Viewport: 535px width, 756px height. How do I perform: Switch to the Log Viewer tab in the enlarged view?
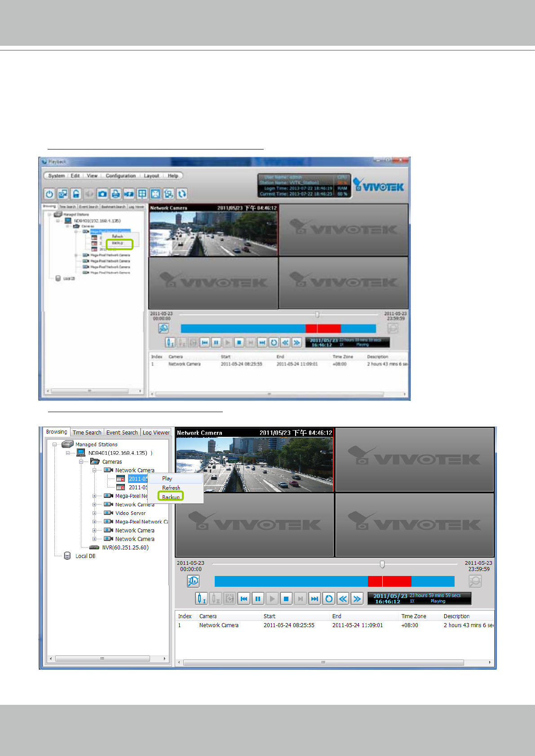tap(156, 432)
